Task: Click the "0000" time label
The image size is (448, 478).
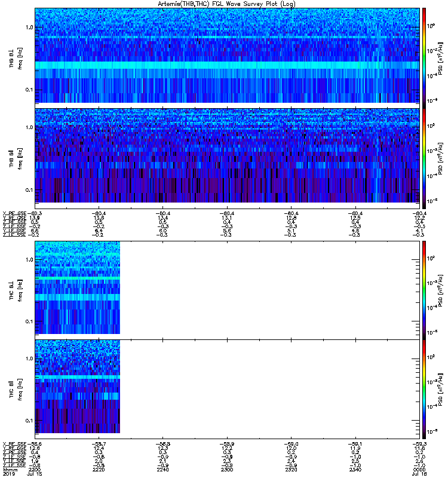Action: [x=419, y=470]
